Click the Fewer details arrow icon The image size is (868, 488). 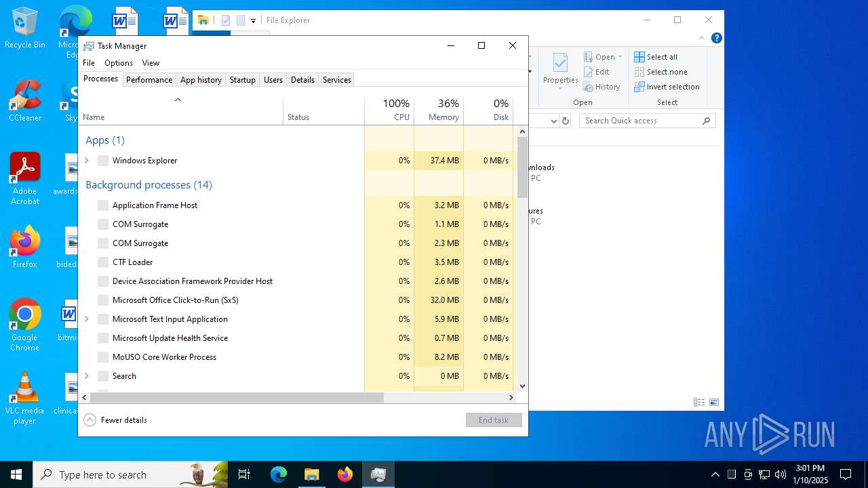(x=90, y=420)
